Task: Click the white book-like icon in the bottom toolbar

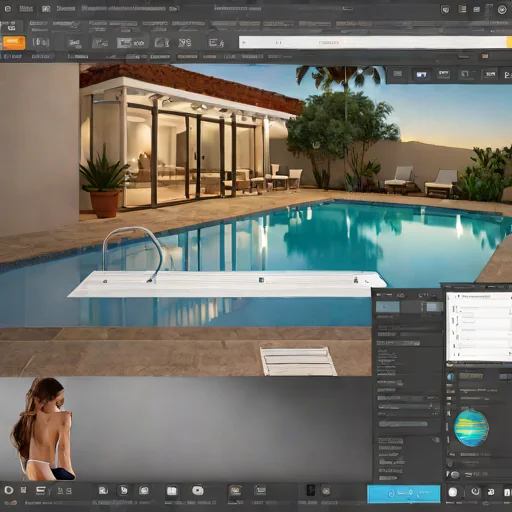Action: click(x=172, y=491)
